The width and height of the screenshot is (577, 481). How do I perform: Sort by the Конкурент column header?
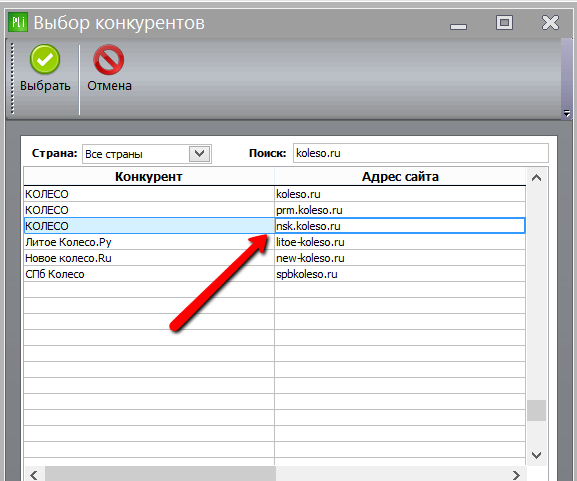point(149,177)
